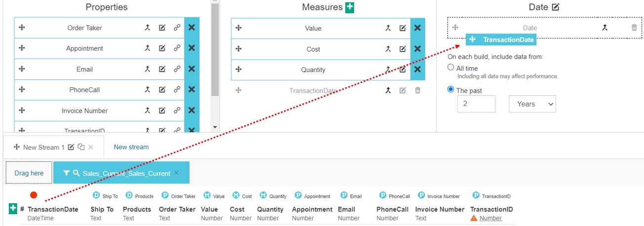Image resolution: width=644 pixels, height=226 pixels.
Task: Select the All time radio option
Action: (450, 68)
